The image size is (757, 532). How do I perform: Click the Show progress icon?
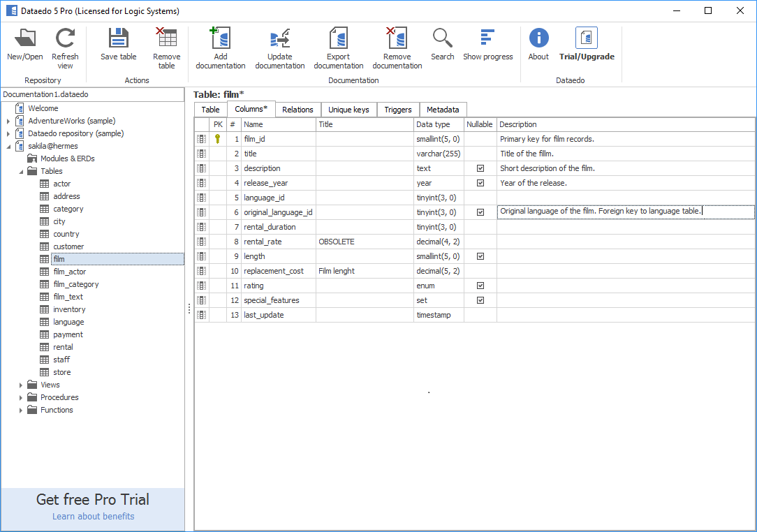[x=487, y=39]
